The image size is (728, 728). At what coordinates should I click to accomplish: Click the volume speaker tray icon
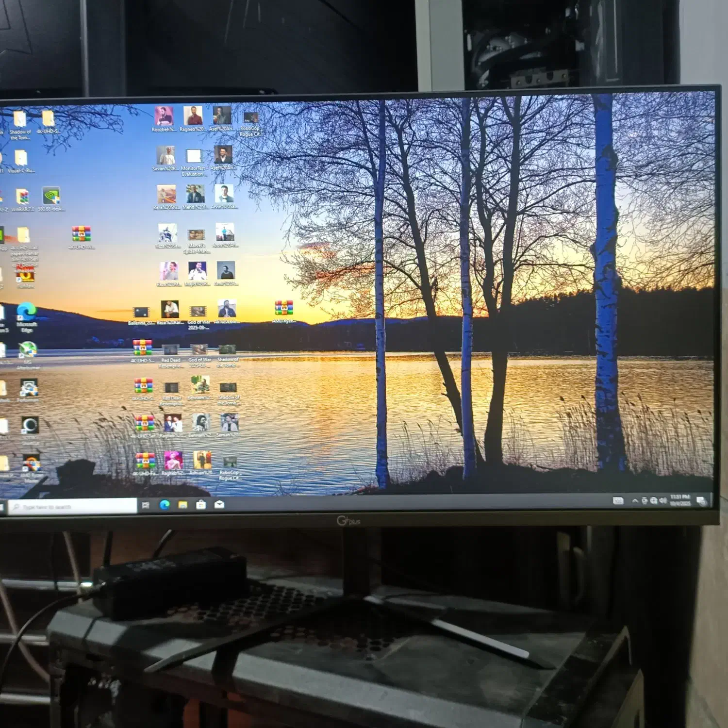[663, 501]
